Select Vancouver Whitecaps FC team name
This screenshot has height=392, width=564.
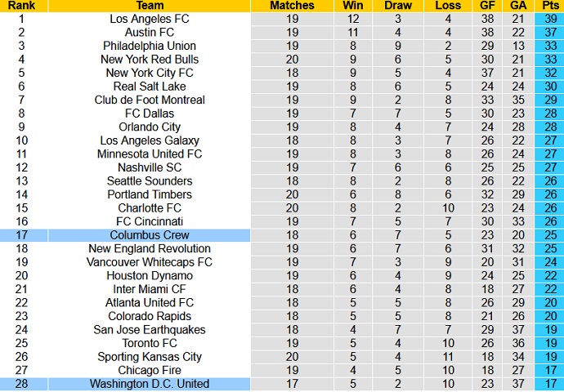click(x=150, y=262)
